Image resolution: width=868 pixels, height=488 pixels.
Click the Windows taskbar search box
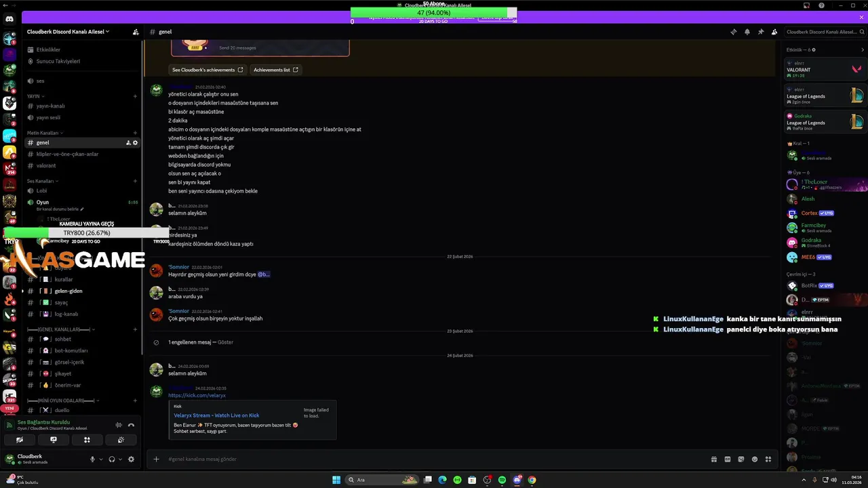tap(382, 480)
